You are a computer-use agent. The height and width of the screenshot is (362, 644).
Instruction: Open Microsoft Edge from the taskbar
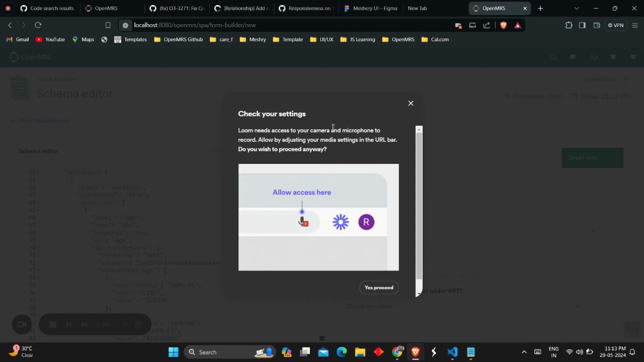click(342, 352)
